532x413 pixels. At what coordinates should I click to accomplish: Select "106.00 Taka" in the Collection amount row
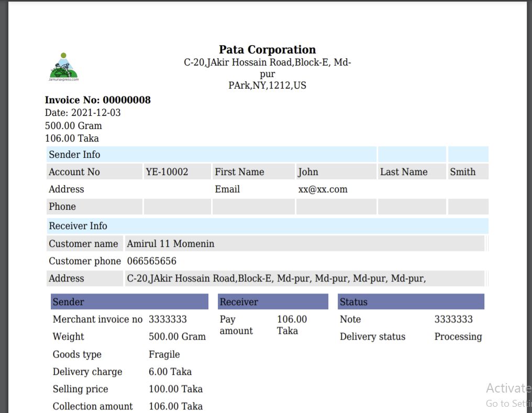point(176,406)
